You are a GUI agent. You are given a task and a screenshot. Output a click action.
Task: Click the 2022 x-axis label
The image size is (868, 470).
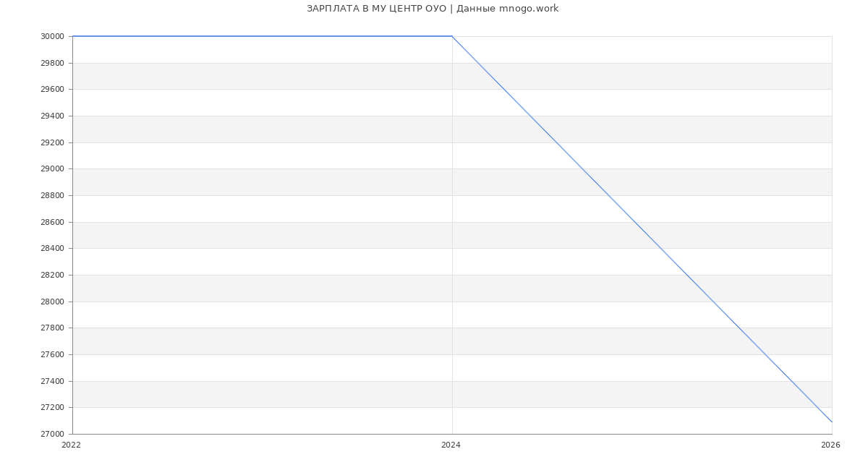[x=72, y=445]
